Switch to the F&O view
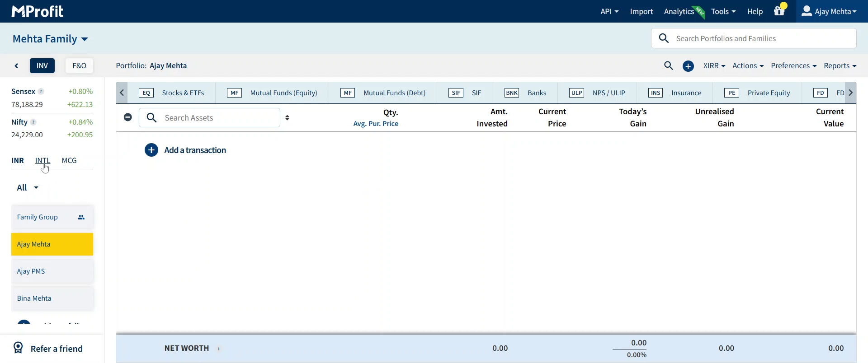Viewport: 868px width, 363px height. [x=79, y=66]
